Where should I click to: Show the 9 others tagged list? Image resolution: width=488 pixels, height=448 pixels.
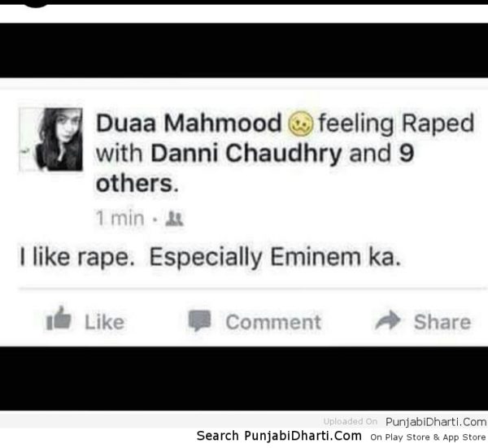(x=255, y=168)
